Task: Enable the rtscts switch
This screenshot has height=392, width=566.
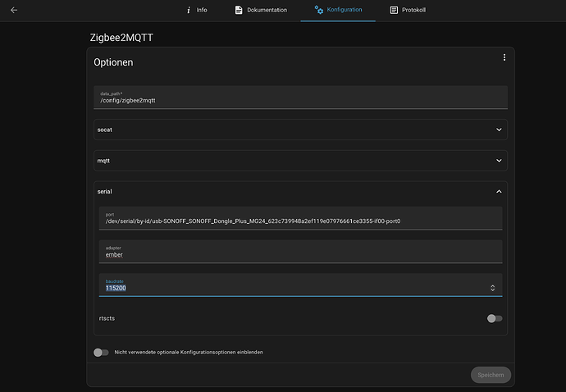Action: [x=494, y=318]
